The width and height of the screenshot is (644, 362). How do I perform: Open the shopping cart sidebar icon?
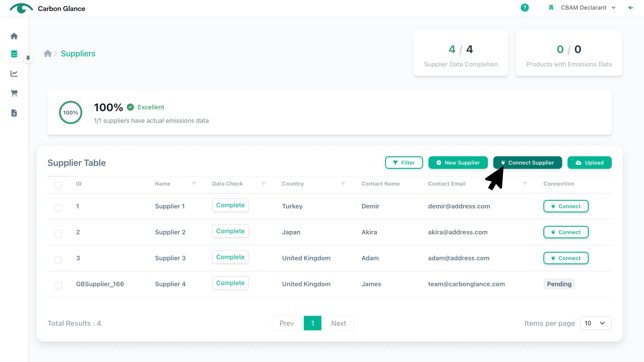(x=14, y=93)
